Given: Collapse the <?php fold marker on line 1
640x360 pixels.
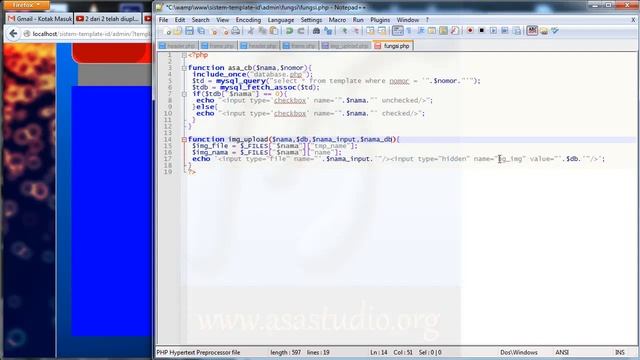Looking at the screenshot, I should pos(184,55).
